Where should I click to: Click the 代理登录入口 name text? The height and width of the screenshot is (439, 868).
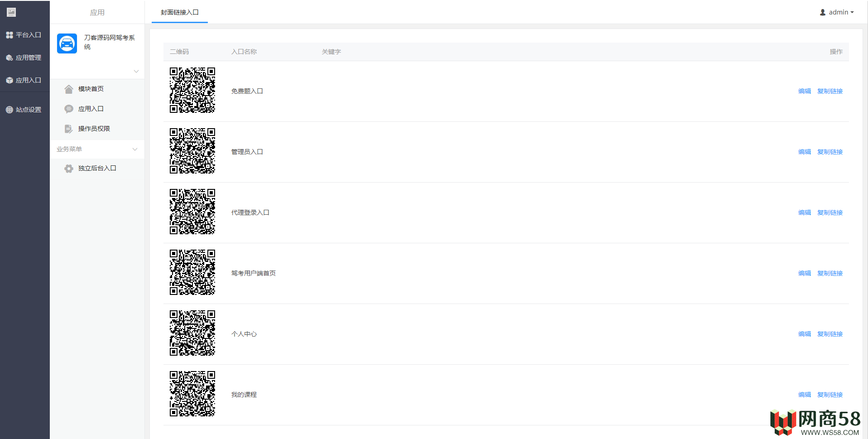coord(250,212)
